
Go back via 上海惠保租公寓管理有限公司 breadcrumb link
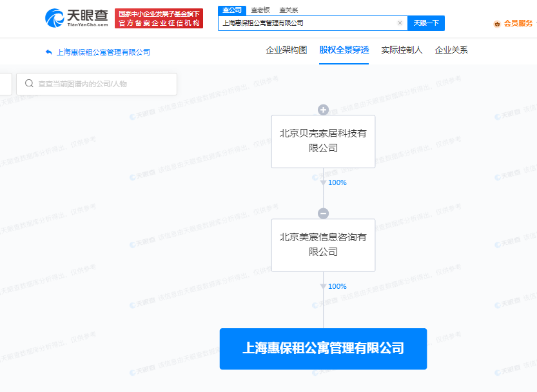103,52
